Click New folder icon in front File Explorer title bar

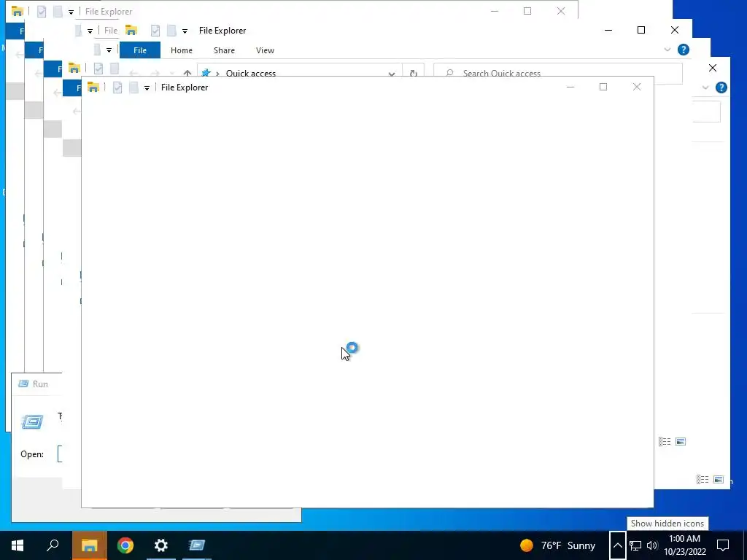click(x=134, y=87)
